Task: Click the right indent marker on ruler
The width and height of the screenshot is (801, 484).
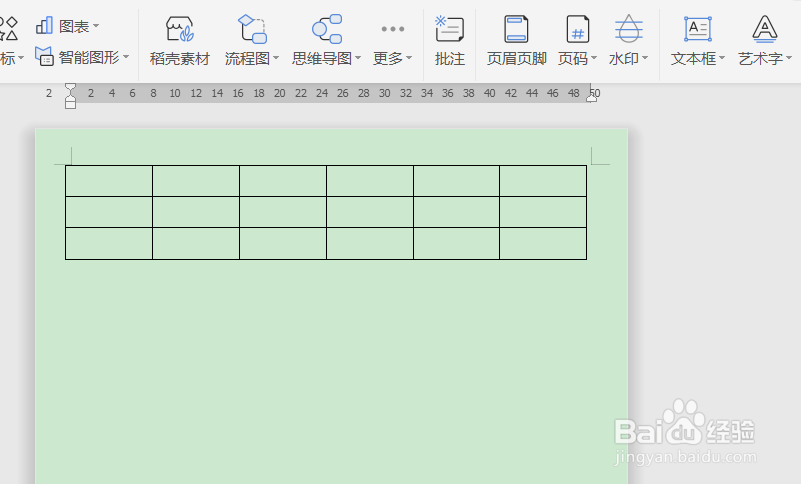Action: click(591, 99)
